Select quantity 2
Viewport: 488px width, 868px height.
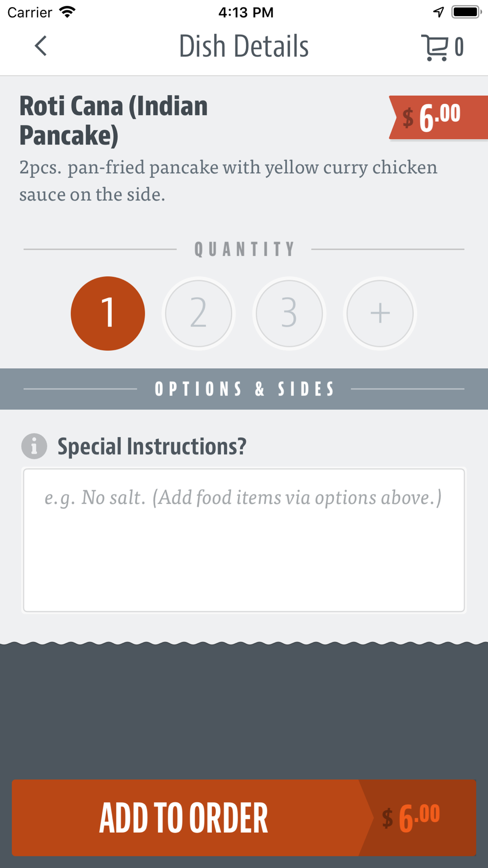pyautogui.click(x=199, y=313)
